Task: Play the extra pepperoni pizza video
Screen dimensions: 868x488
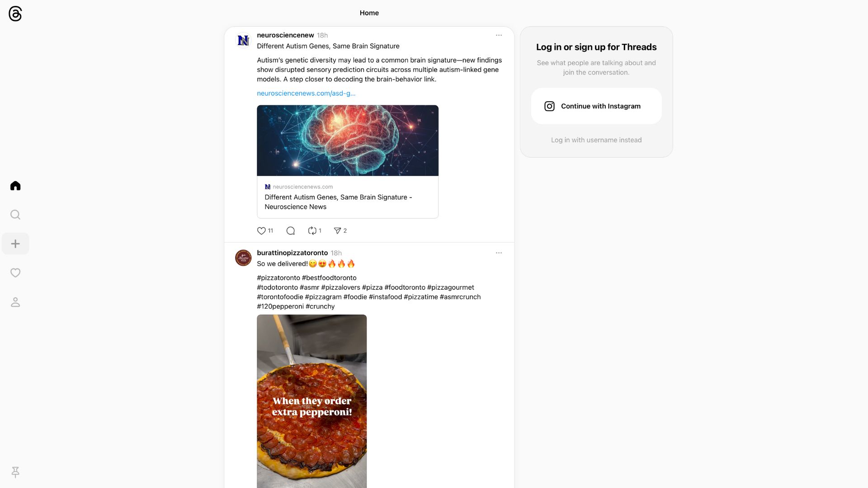Action: (x=312, y=401)
